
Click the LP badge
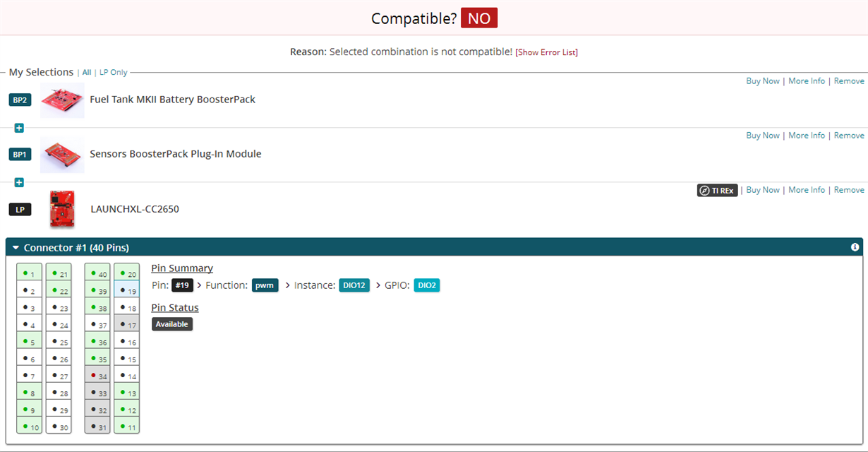[20, 209]
